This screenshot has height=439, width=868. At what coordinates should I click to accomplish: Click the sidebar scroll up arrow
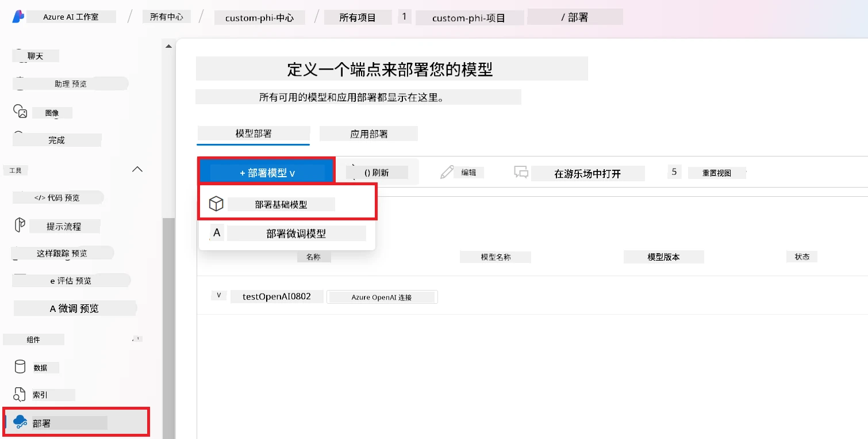click(168, 46)
